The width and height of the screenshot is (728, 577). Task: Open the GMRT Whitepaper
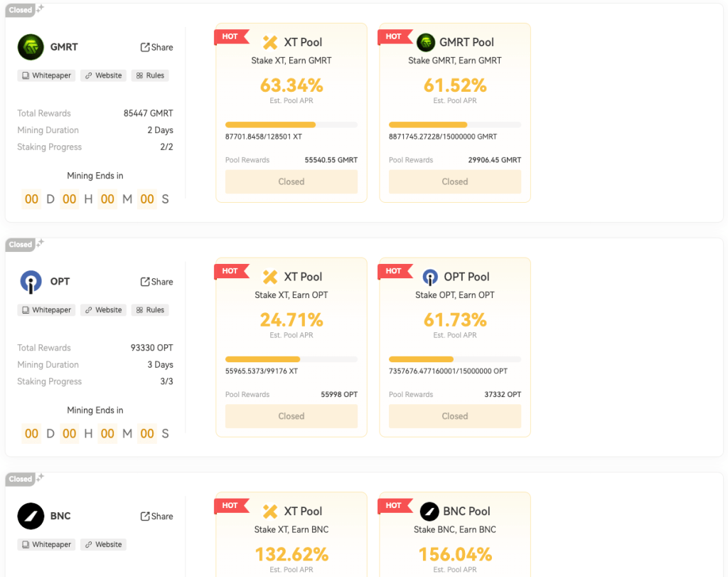point(45,75)
